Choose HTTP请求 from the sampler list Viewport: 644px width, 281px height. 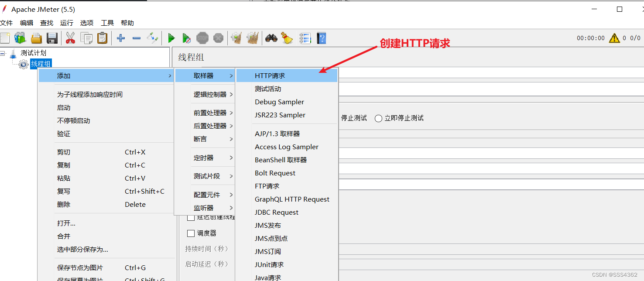point(287,75)
